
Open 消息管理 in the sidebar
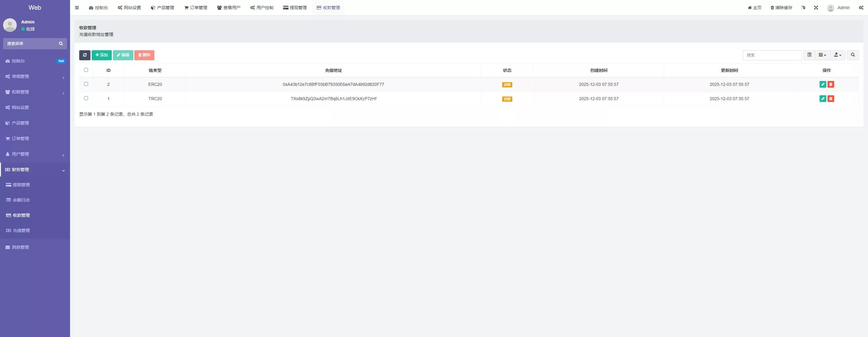(35, 247)
